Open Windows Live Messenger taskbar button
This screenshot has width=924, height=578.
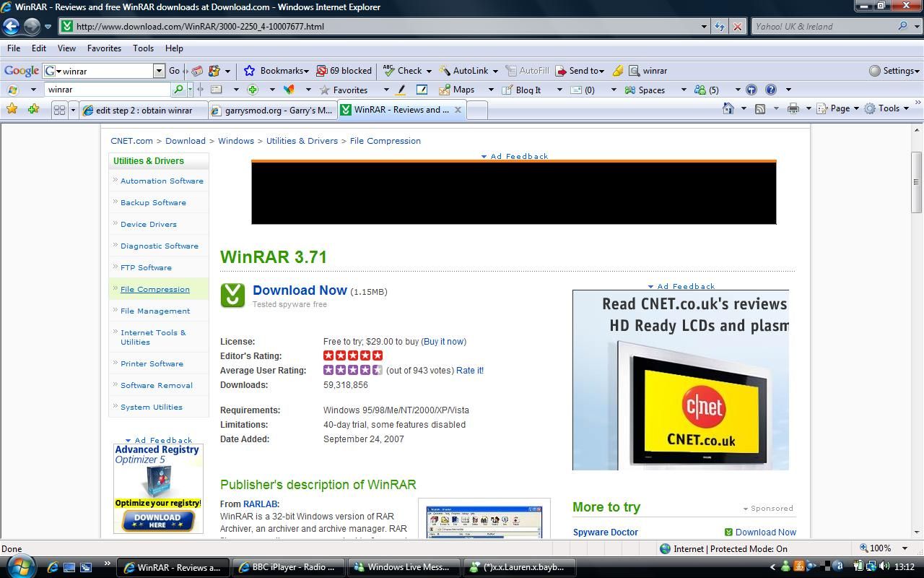[406, 567]
